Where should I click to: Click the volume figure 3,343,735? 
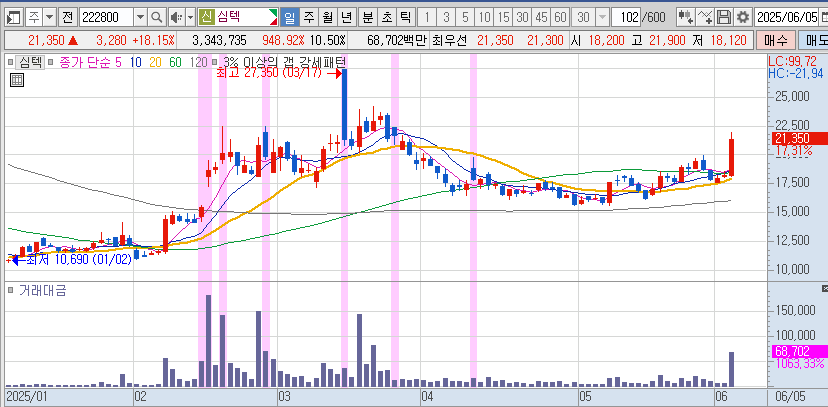pyautogui.click(x=220, y=40)
